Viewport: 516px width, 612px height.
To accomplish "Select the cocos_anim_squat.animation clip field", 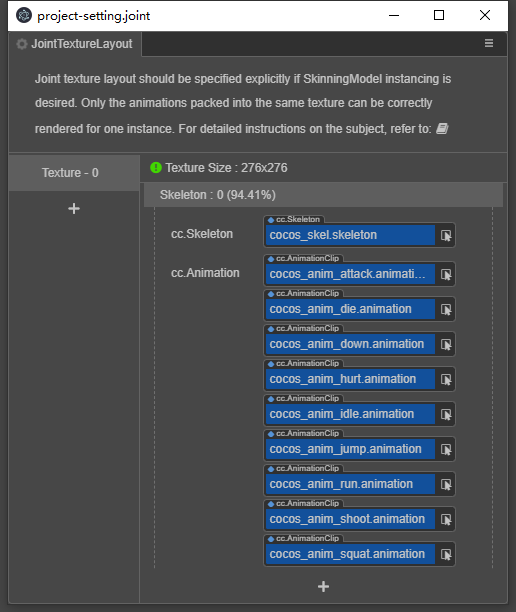I will click(350, 554).
